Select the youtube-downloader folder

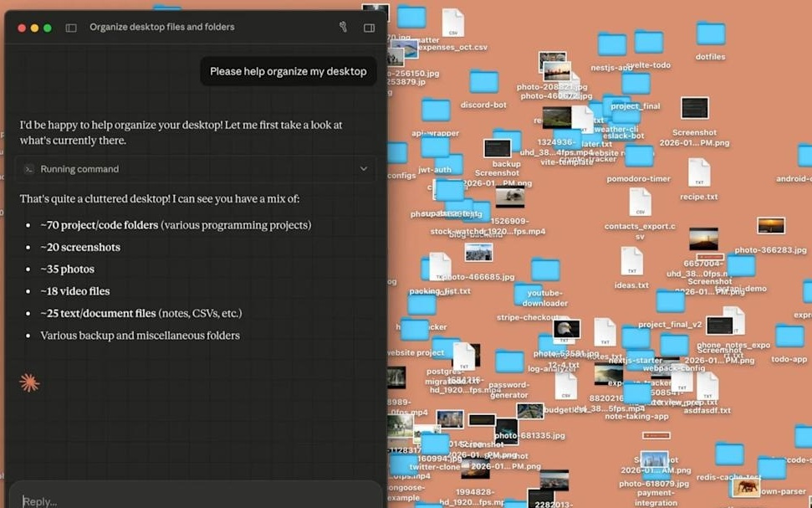[545, 271]
